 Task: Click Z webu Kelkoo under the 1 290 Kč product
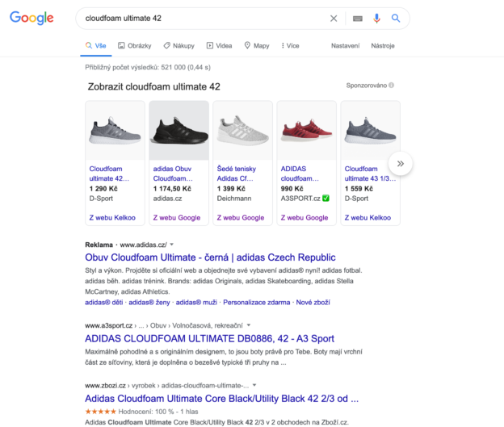(112, 217)
